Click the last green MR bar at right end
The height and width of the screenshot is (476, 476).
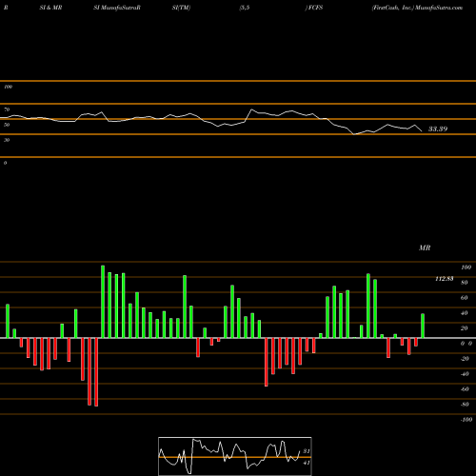pyautogui.click(x=423, y=326)
